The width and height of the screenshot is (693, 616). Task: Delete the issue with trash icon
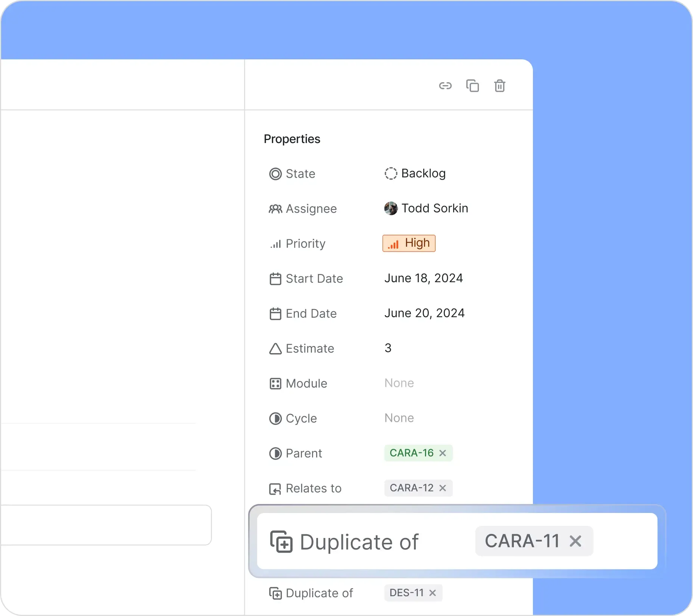(500, 86)
